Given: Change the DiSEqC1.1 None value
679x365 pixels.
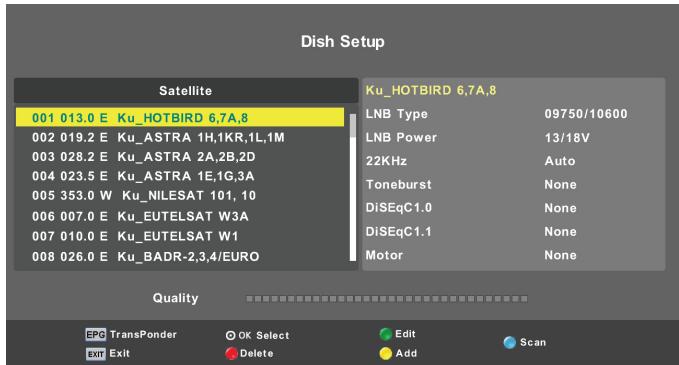Looking at the screenshot, I should 560,232.
